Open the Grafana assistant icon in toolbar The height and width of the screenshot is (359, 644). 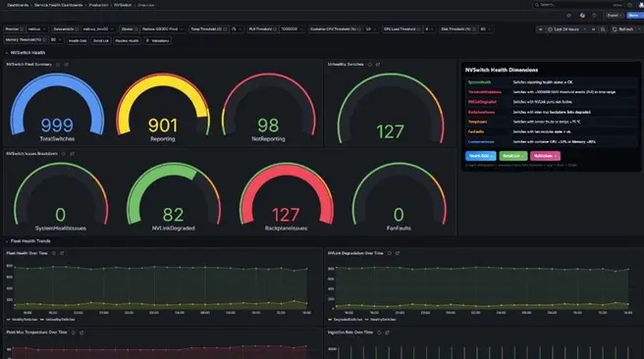tap(582, 16)
